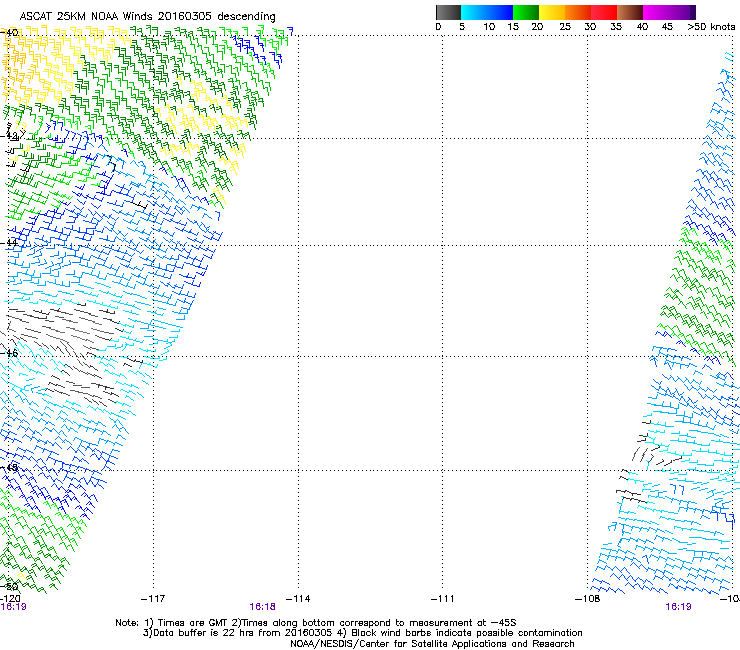Click the '-40' latitude label
Screen dimensions: 740x650
coord(9,33)
